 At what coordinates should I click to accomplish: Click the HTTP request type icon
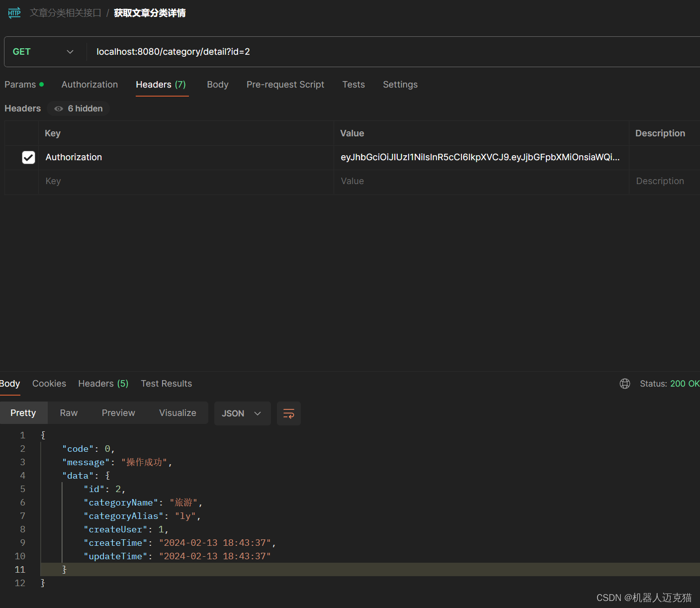[x=14, y=13]
